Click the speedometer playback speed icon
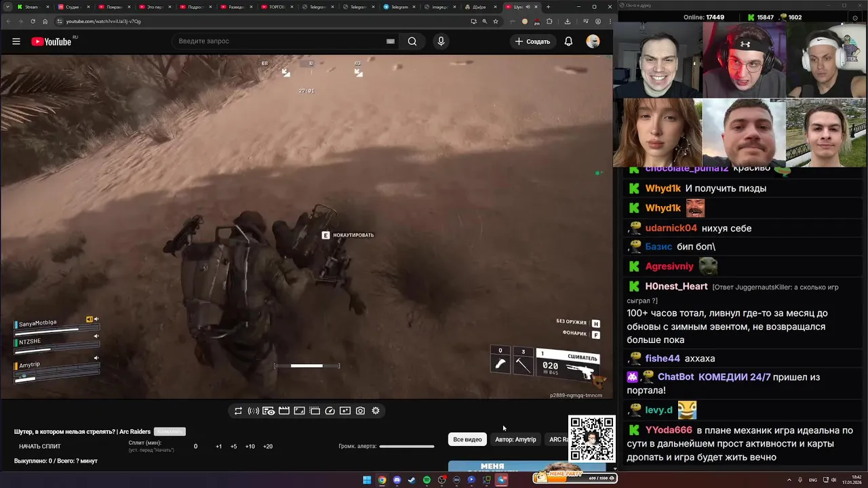This screenshot has width=868, height=488. (x=330, y=411)
